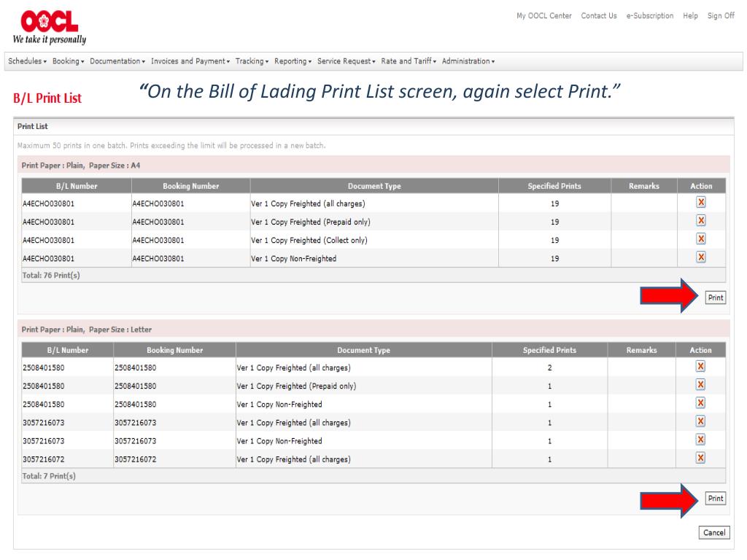Remove the 2508401580 'Copy Non-Freighted' row
Viewport: 747px width, 560px height.
coord(700,402)
